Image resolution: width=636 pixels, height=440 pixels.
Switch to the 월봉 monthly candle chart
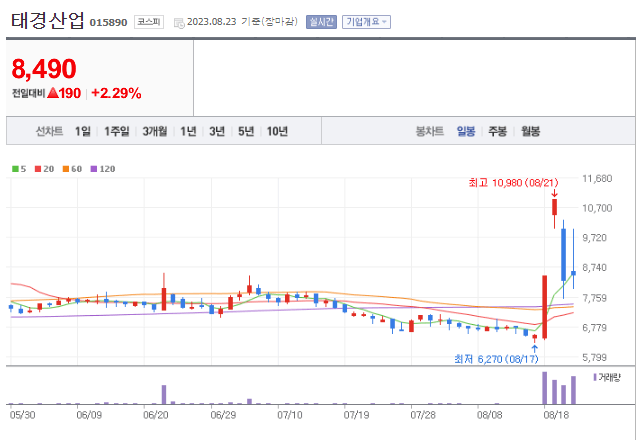[531, 131]
